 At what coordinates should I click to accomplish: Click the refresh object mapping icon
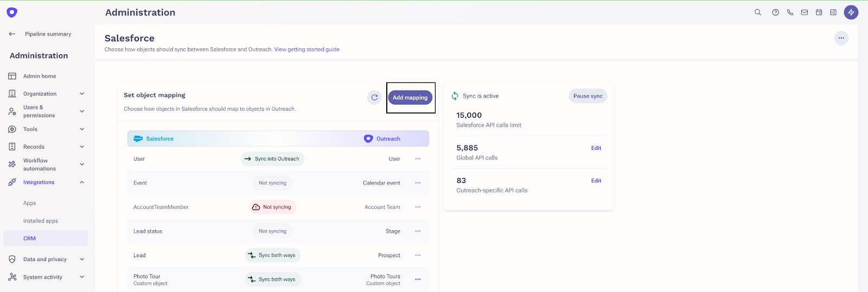coord(374,98)
